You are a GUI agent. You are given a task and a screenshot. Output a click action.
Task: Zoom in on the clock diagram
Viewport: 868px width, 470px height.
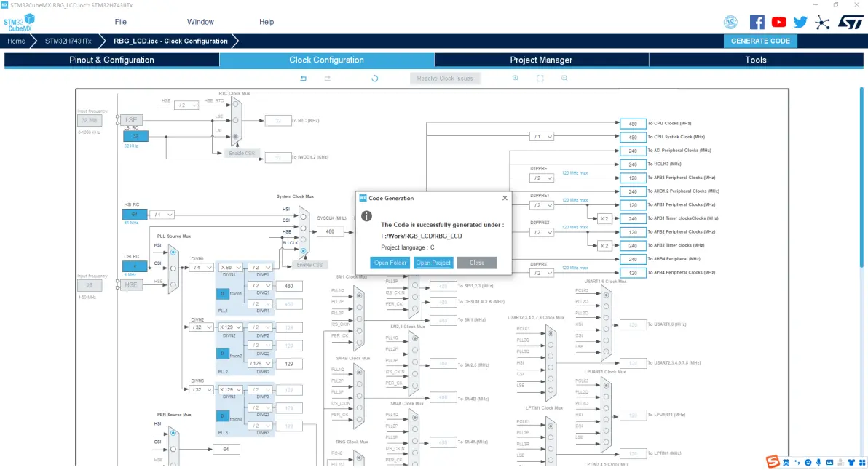(516, 79)
